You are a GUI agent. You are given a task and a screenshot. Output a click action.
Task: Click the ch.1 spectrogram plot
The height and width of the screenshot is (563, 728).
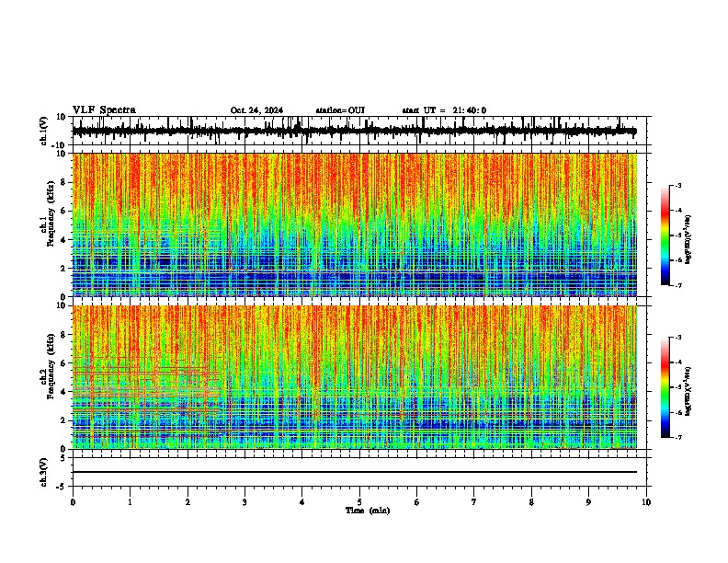[x=355, y=224]
